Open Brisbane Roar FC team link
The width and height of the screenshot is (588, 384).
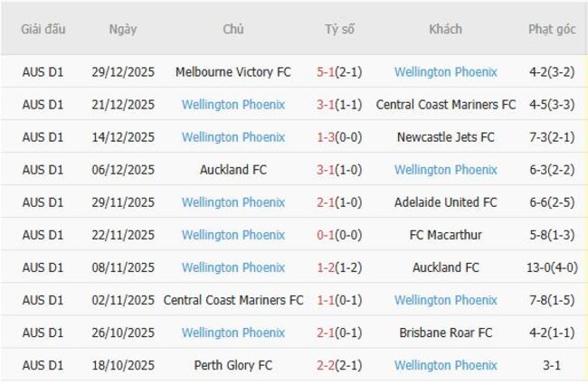coord(445,332)
